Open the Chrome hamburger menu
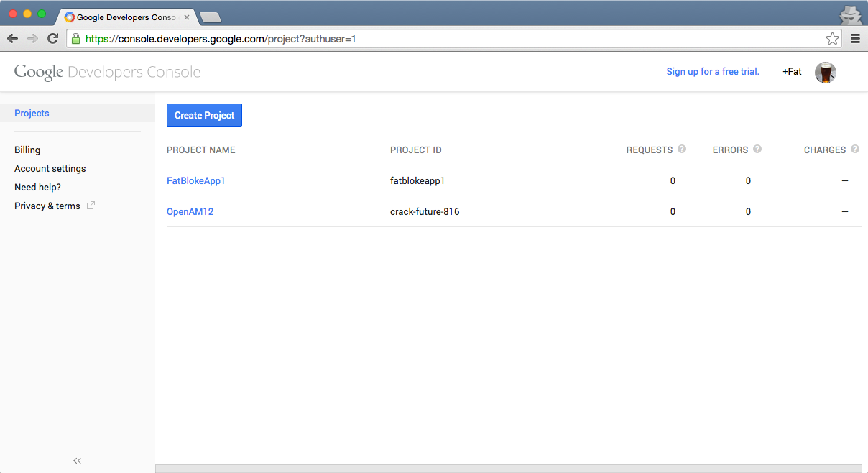Viewport: 868px width, 473px height. tap(855, 39)
